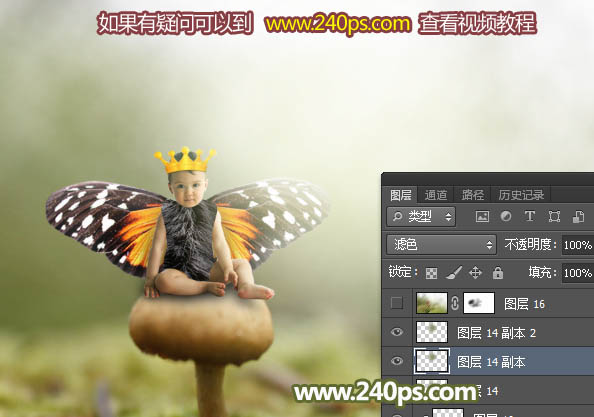Open the 类型 layer filter dropdown
The width and height of the screenshot is (594, 417).
tap(421, 217)
